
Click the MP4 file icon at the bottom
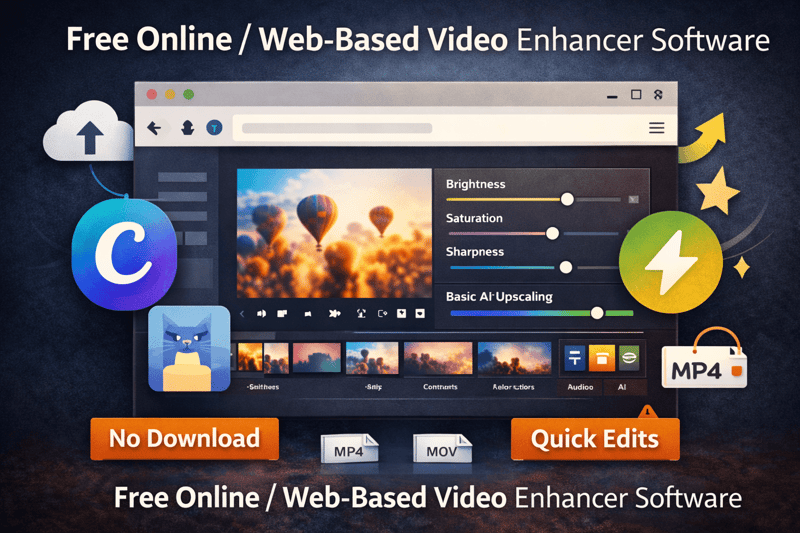pos(349,449)
